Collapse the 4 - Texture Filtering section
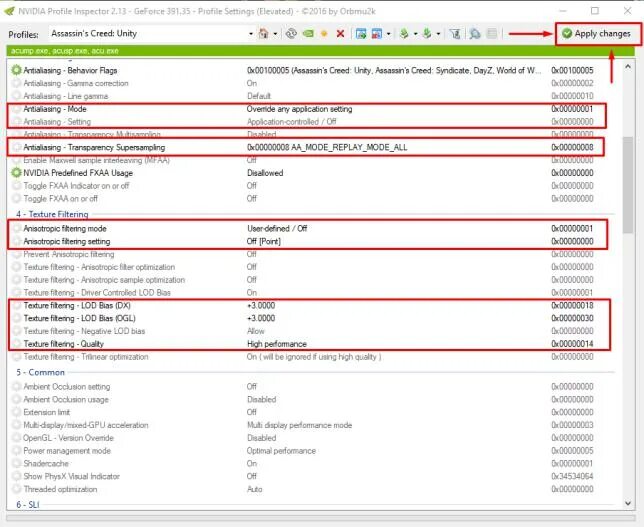644x527 pixels. point(52,214)
